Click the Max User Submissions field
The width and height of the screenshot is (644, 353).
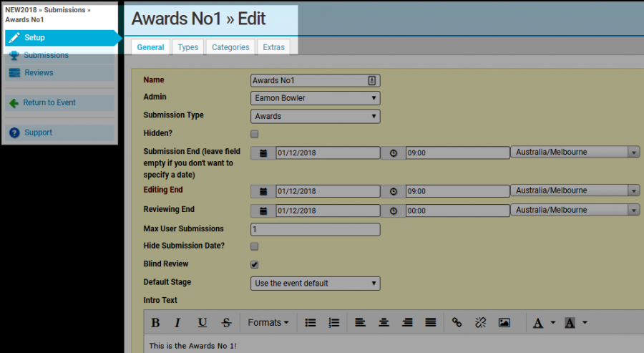[316, 229]
